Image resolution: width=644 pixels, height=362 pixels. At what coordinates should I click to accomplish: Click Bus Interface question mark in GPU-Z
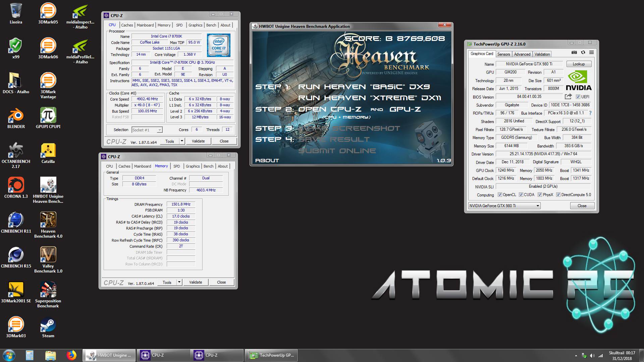590,113
